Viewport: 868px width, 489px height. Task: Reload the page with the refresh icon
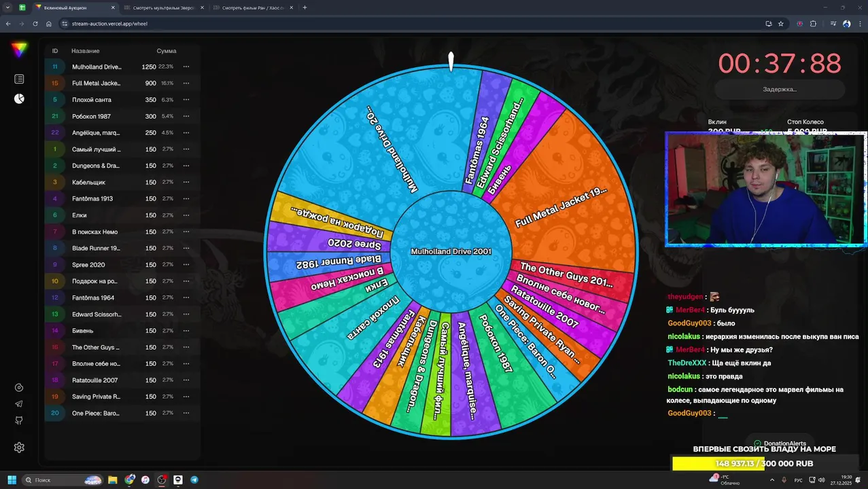click(x=35, y=23)
